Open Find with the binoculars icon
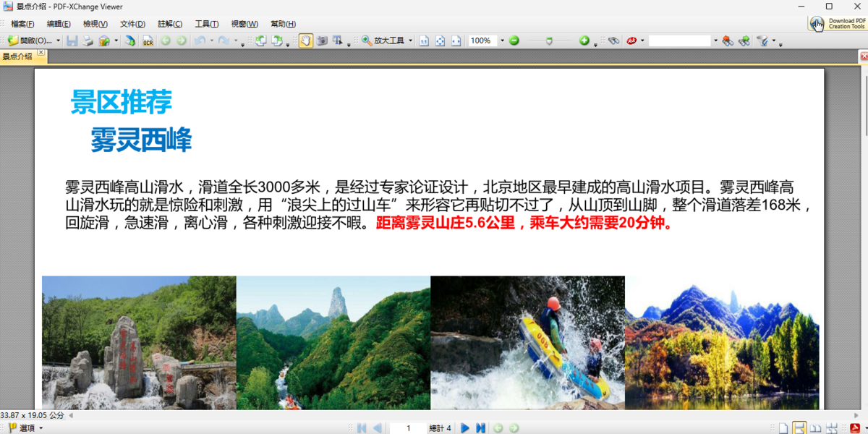868x434 pixels. pyautogui.click(x=613, y=41)
